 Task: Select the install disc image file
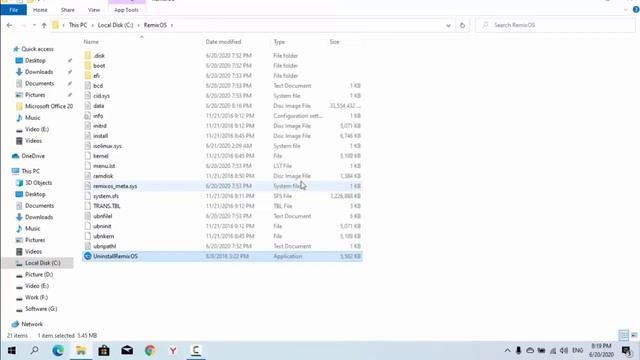coord(222,136)
